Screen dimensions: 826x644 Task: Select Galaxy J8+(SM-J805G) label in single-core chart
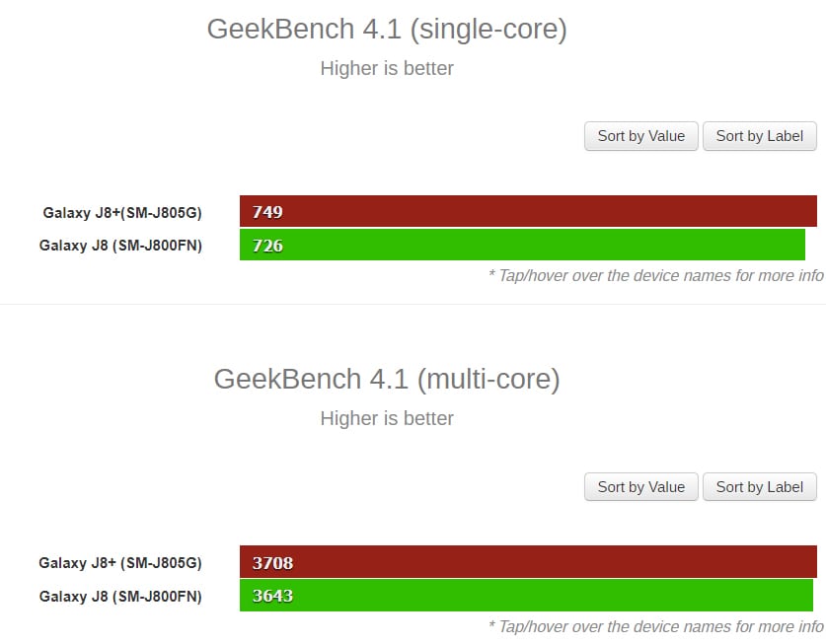[122, 212]
